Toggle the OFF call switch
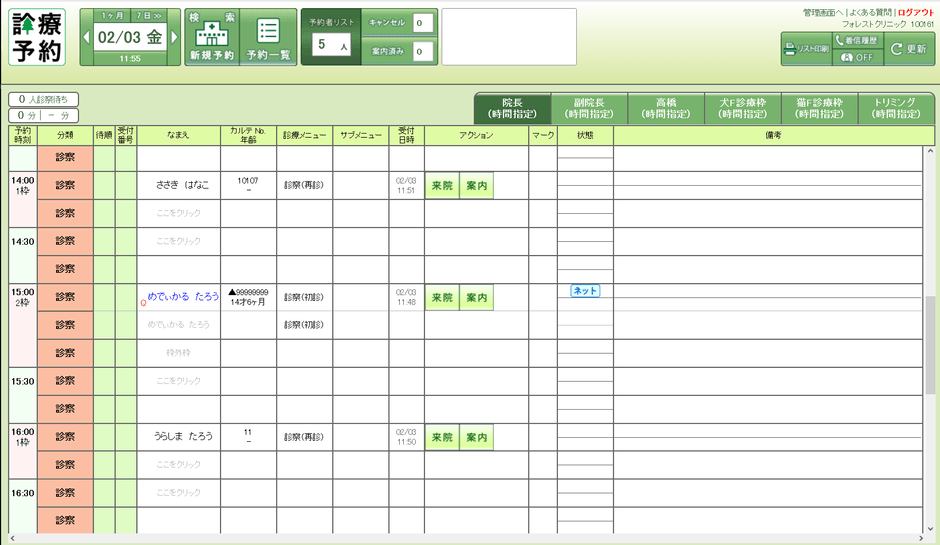 point(857,58)
